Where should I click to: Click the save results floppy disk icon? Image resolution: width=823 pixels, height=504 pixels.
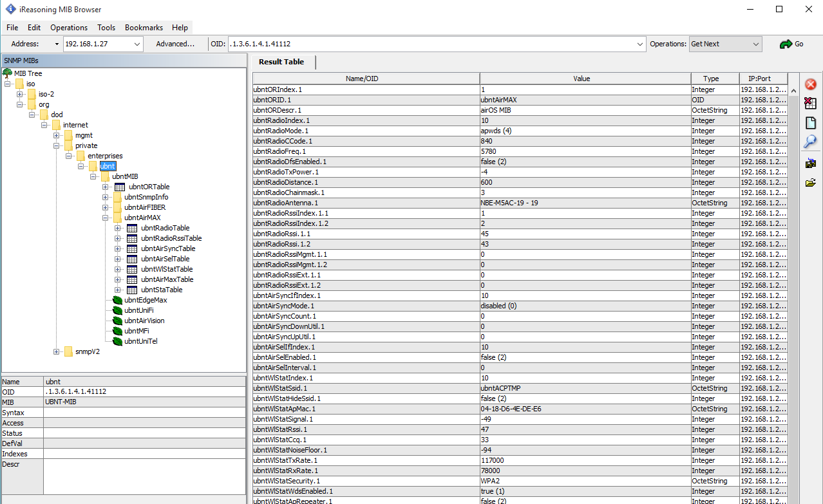(811, 163)
